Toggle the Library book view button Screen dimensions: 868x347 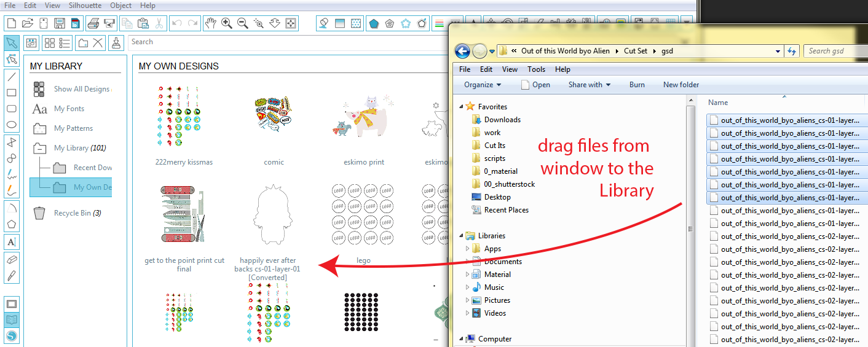pos(12,320)
